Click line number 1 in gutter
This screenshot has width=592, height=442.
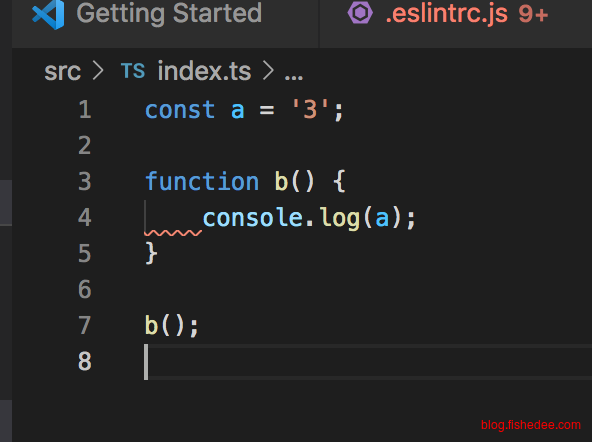point(85,109)
